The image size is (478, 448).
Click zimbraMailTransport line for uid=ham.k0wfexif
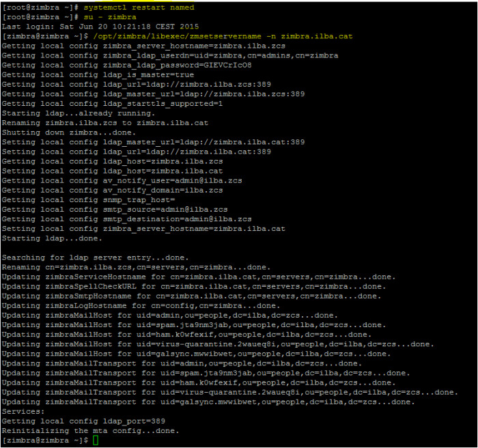[x=199, y=382]
